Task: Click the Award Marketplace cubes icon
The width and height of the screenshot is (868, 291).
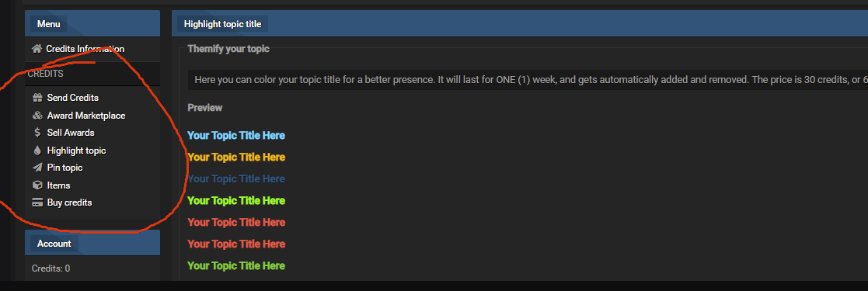Action: pos(37,116)
